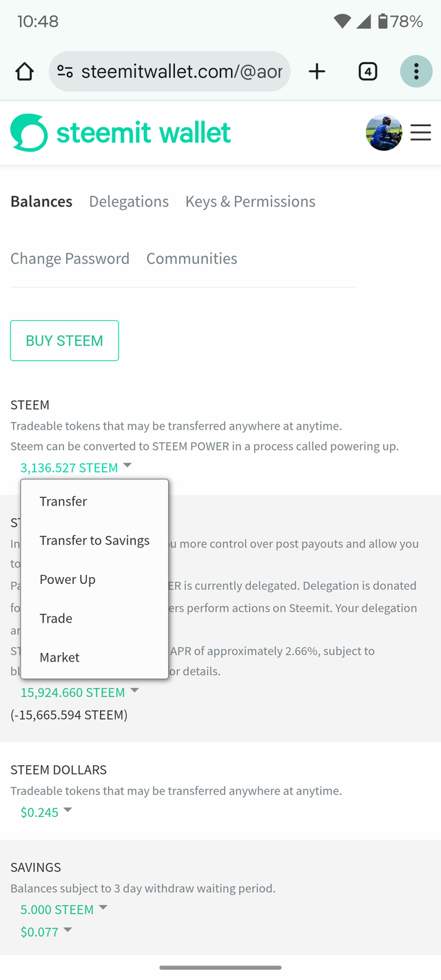Open the tab switcher showing 4 tabs
The height and width of the screenshot is (980, 441).
(x=368, y=72)
